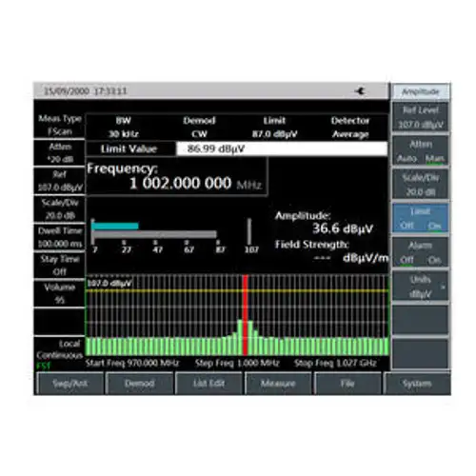Click the gray limit level bar
This screenshot has height=476, width=476.
coord(154,234)
